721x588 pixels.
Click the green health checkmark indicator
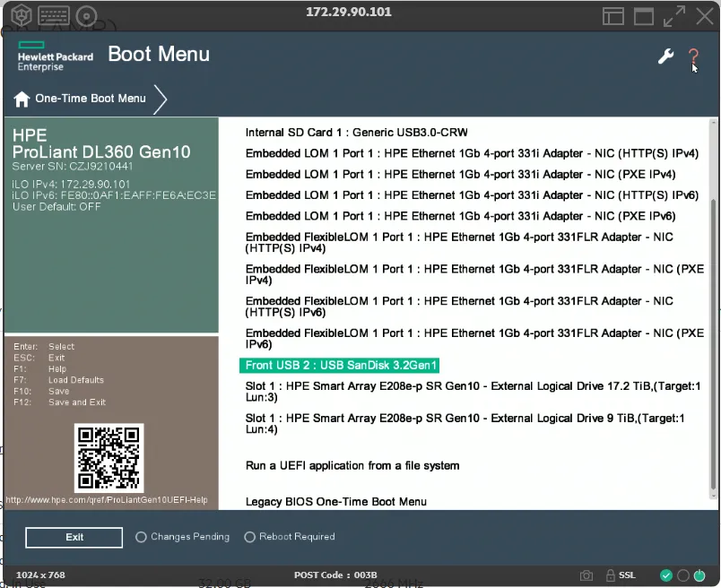click(666, 575)
